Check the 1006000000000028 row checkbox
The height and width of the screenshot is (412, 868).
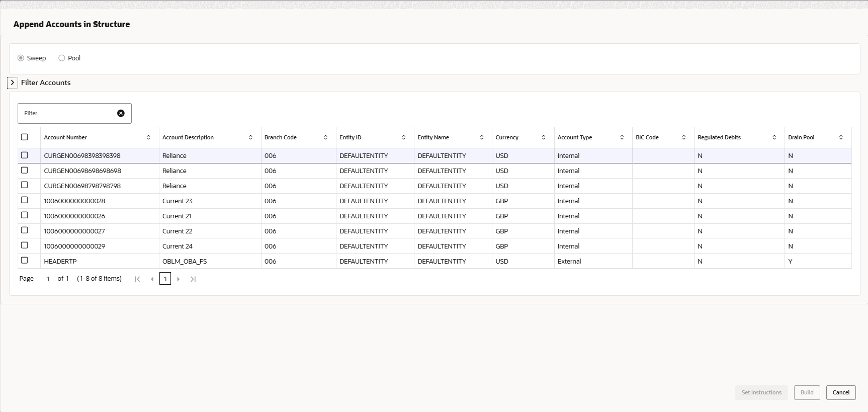(x=24, y=200)
